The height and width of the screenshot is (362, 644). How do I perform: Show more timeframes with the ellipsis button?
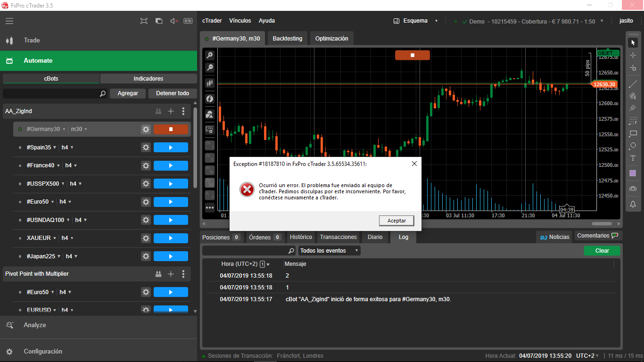point(210,207)
